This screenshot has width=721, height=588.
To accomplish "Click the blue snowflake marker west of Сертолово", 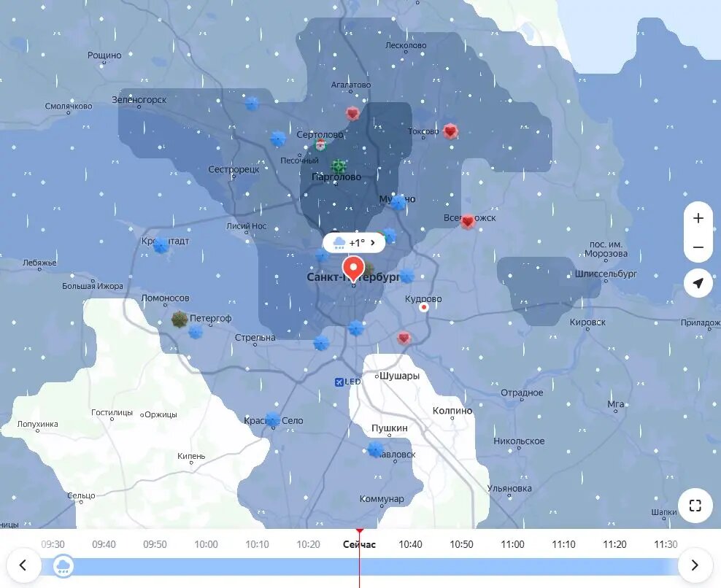I will tap(277, 138).
